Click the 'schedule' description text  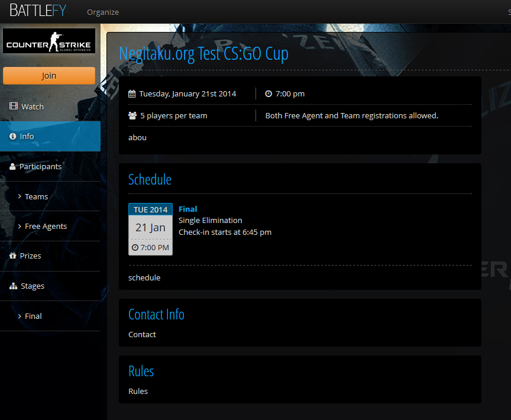point(144,277)
